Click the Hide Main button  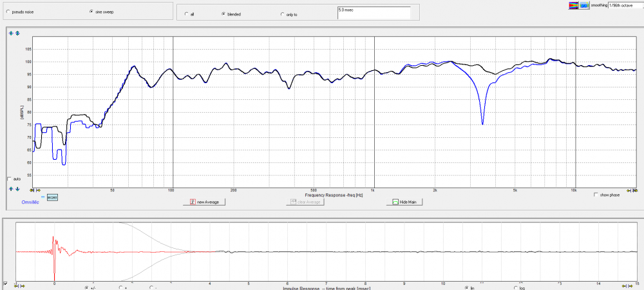click(x=404, y=202)
